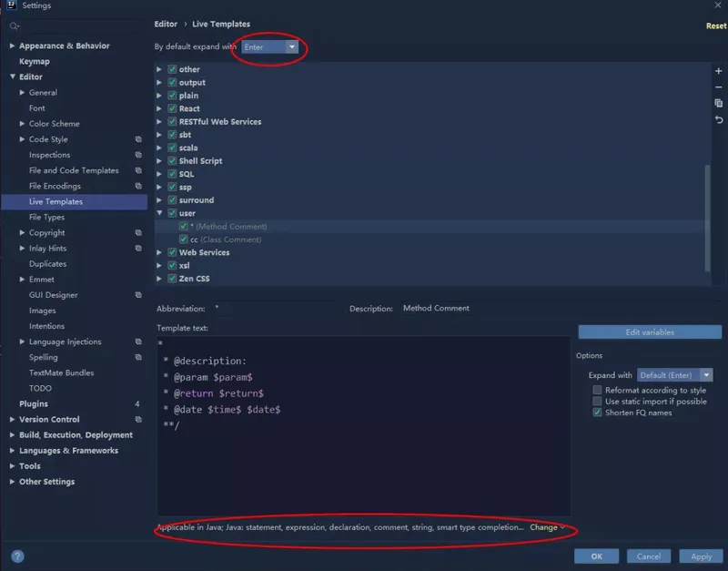Image resolution: width=728 pixels, height=571 pixels.
Task: Expand the Shell Script template group
Action: coord(159,161)
